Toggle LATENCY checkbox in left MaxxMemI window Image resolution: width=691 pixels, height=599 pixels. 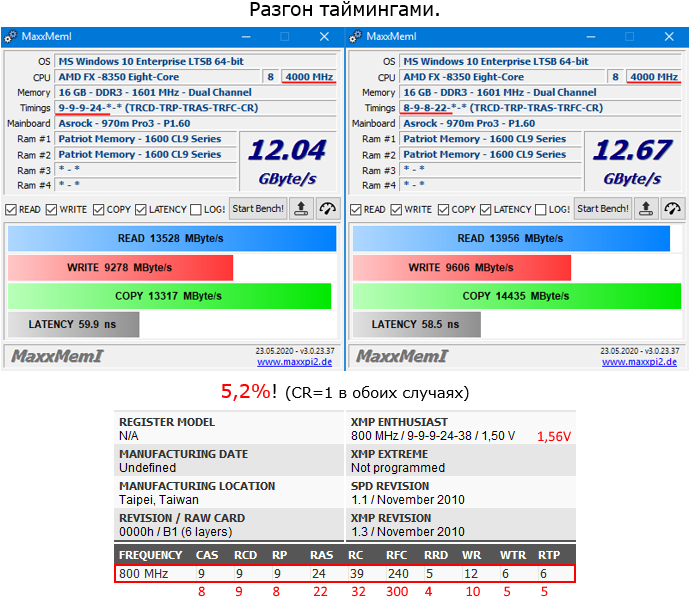141,210
